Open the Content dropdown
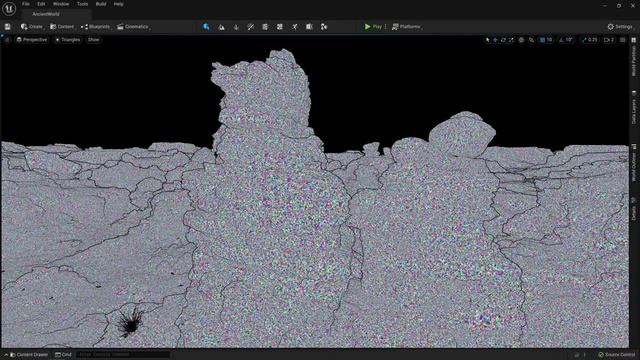This screenshot has height=360, width=640. (62, 27)
